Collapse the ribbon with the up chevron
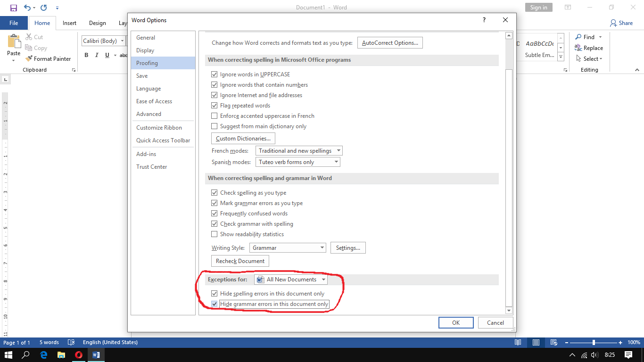 point(637,70)
